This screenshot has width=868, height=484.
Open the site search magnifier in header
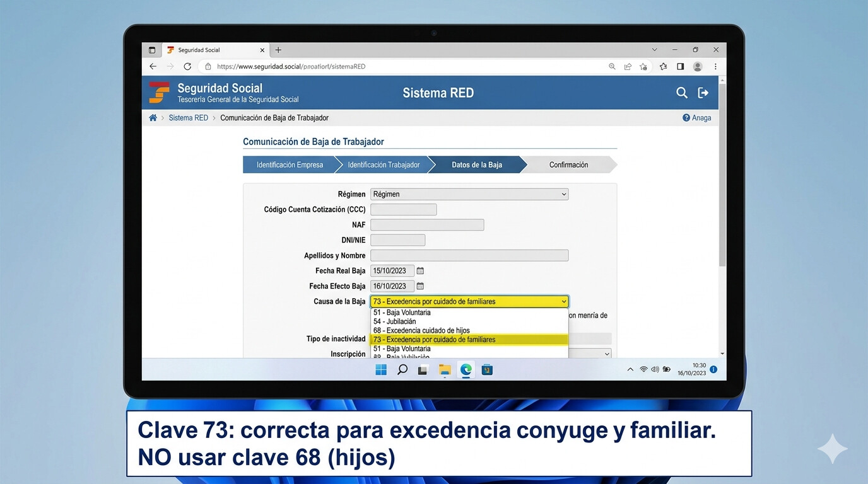point(682,93)
